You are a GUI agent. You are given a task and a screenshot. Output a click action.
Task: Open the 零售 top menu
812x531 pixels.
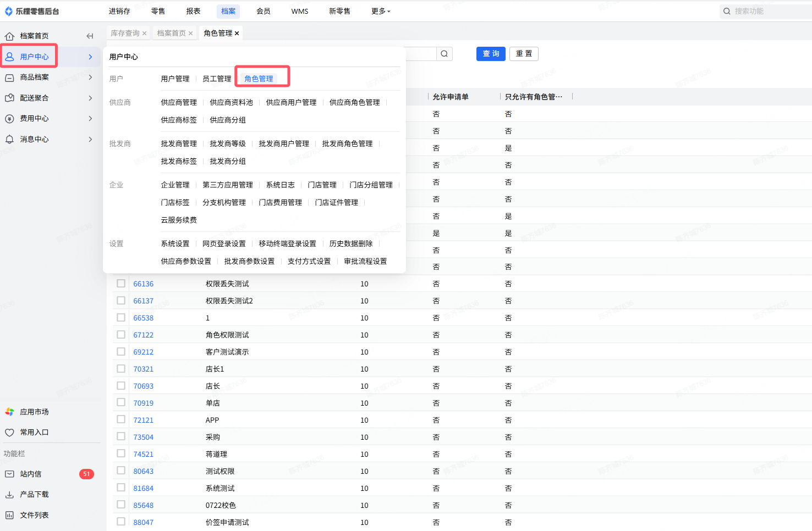158,11
